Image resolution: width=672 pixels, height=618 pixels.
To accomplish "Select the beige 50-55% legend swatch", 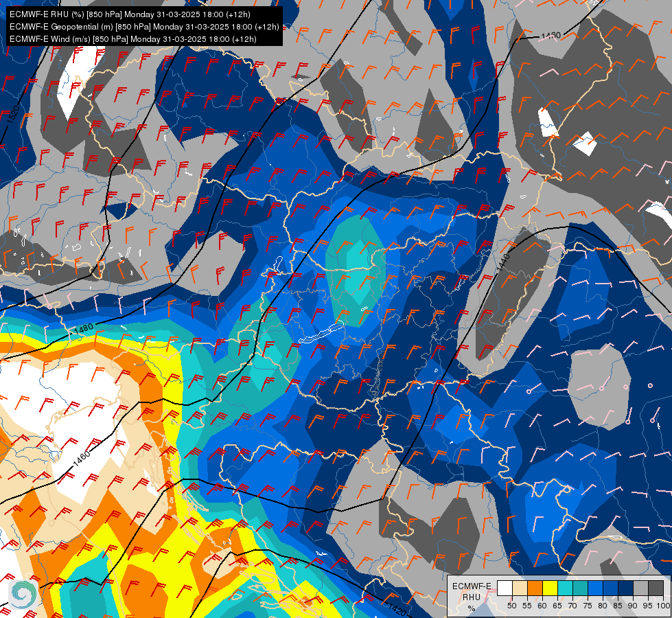I will pos(520,588).
